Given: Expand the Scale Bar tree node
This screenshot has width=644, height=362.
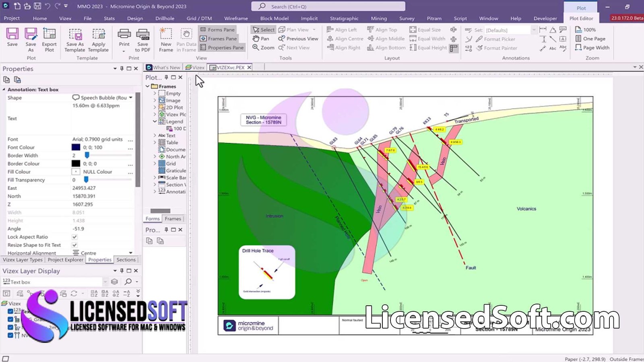Looking at the screenshot, I should (155, 177).
